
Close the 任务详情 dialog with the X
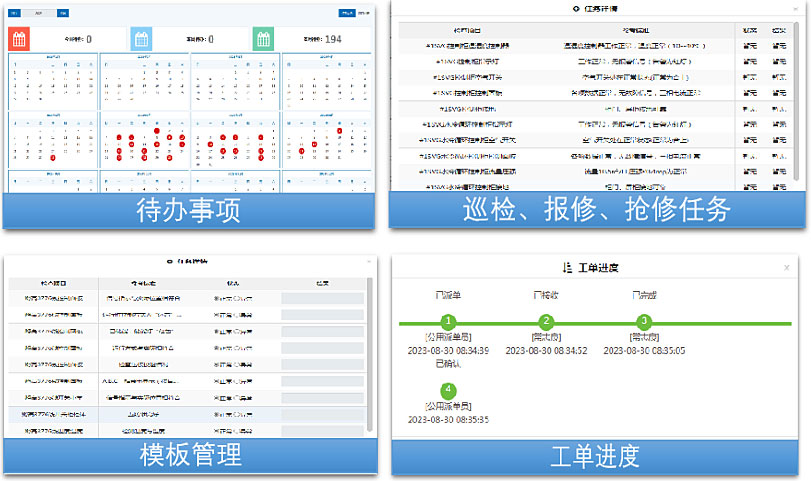click(795, 8)
